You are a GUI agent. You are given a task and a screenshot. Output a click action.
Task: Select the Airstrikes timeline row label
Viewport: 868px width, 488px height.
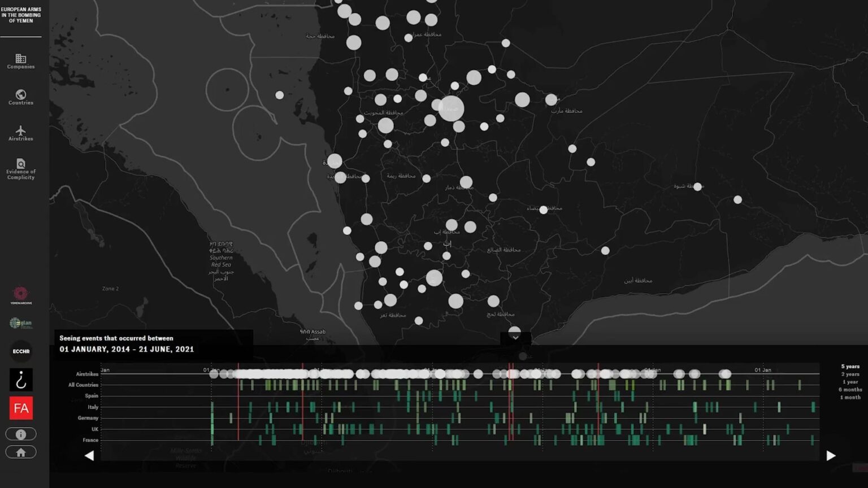coord(87,374)
